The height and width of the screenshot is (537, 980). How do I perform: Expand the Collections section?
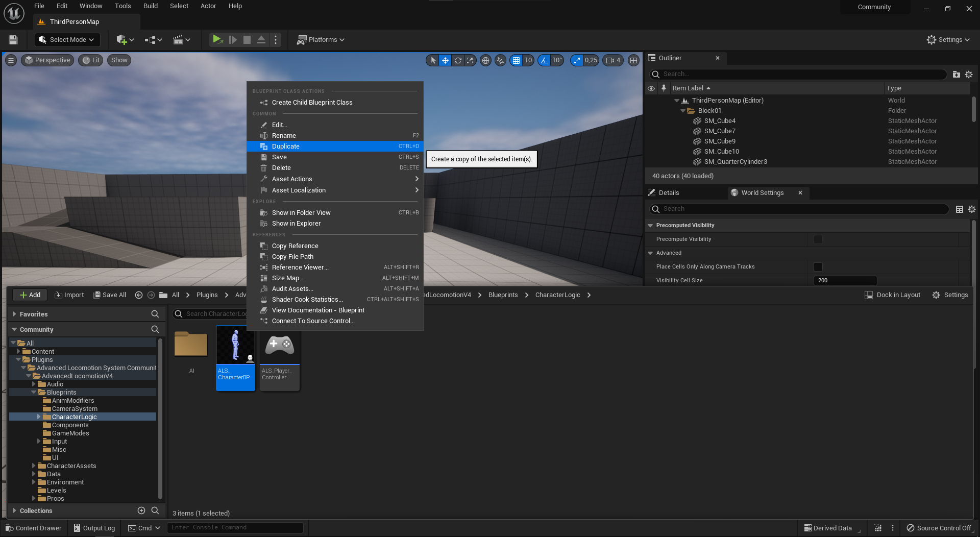click(x=14, y=511)
